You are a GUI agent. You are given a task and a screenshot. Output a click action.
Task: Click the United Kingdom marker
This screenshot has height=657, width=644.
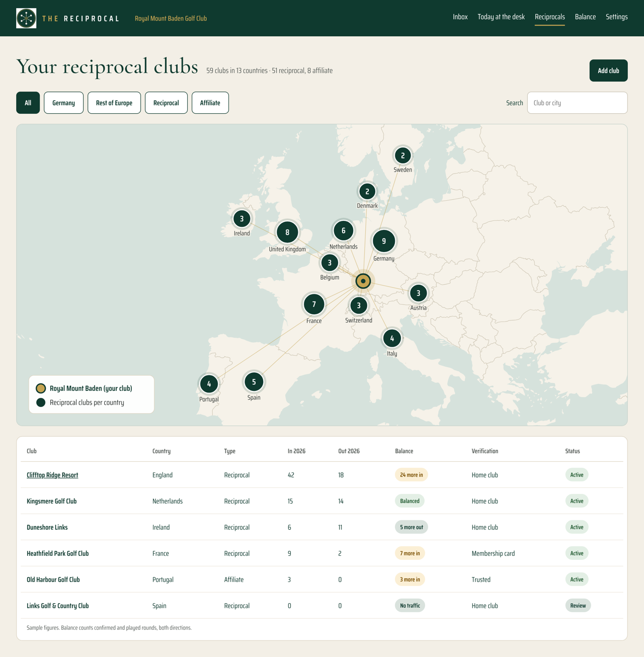coord(287,232)
